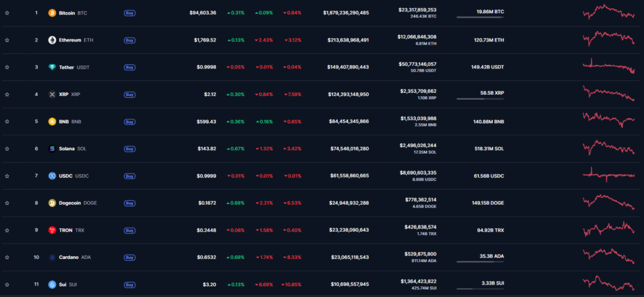Click Tether volume $50,773,146,057
644x297 pixels.
point(417,64)
